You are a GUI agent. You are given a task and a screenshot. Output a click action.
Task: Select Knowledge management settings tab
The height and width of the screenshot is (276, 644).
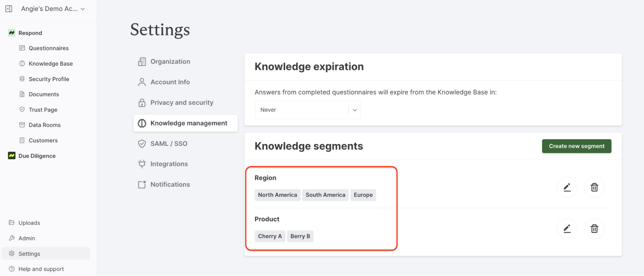click(186, 123)
